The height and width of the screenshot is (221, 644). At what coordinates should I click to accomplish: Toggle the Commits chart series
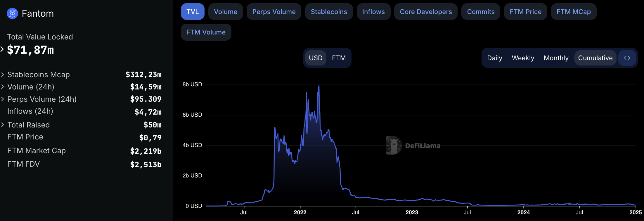point(481,12)
